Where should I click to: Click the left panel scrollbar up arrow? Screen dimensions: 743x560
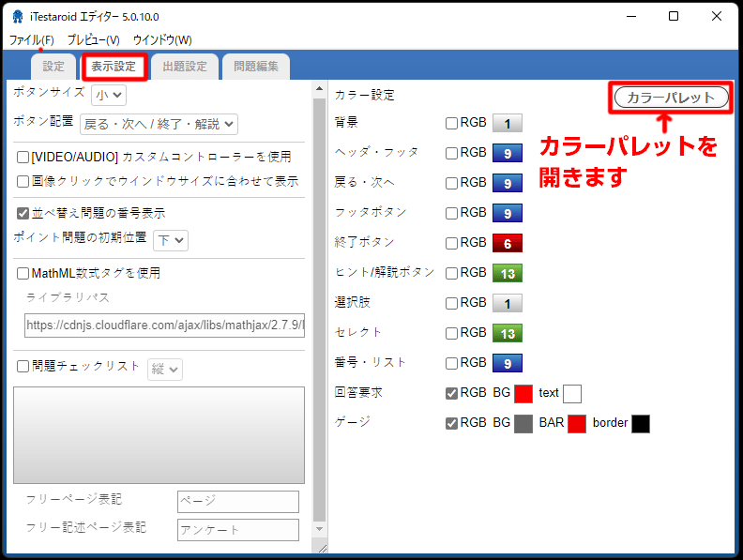(319, 88)
